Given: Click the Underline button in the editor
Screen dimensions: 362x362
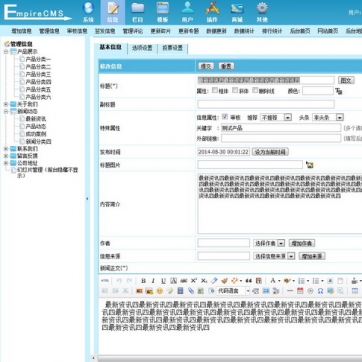Looking at the screenshot, I should [x=163, y=281].
